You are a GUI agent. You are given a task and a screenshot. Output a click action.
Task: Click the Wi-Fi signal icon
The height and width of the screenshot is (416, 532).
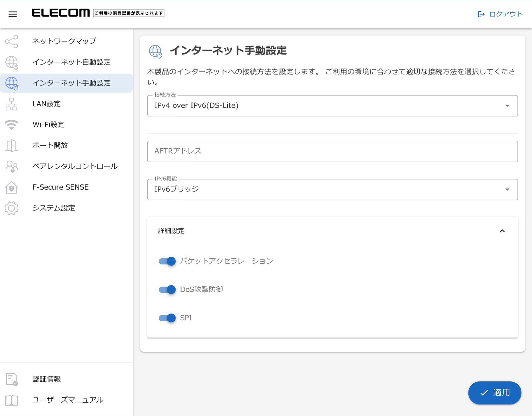click(x=12, y=125)
